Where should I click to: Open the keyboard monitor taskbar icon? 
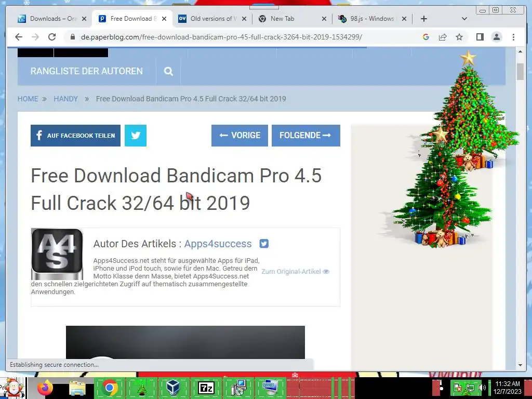tap(270, 388)
